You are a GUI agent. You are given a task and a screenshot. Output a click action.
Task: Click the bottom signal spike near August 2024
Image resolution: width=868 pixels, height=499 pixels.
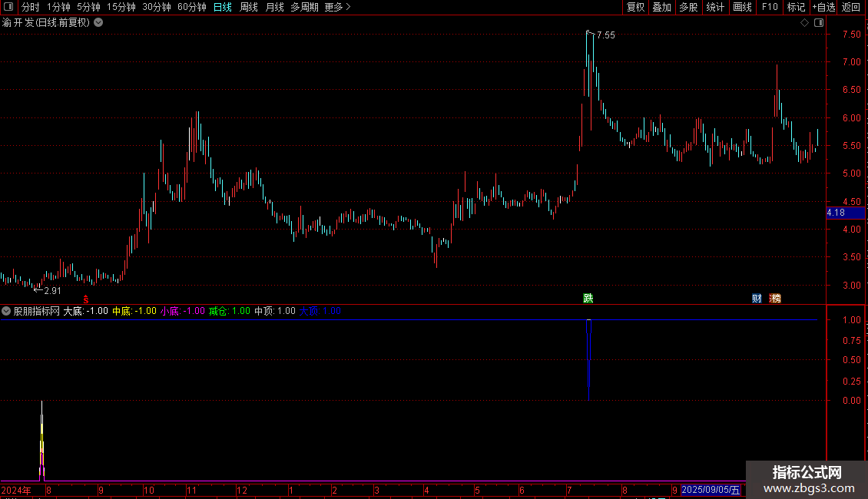42,441
